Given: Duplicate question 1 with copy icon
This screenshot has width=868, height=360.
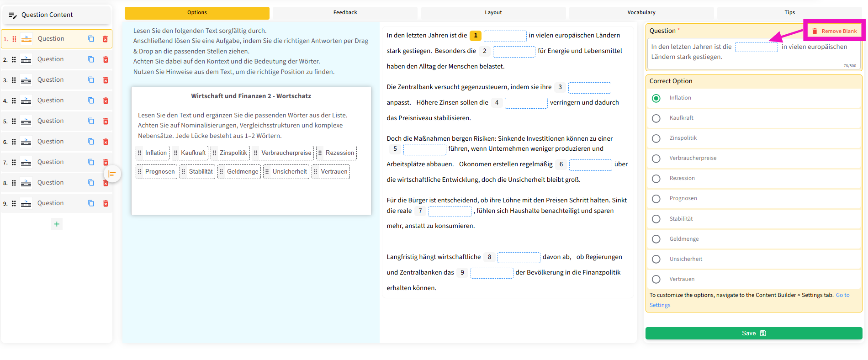Looking at the screenshot, I should pos(91,39).
